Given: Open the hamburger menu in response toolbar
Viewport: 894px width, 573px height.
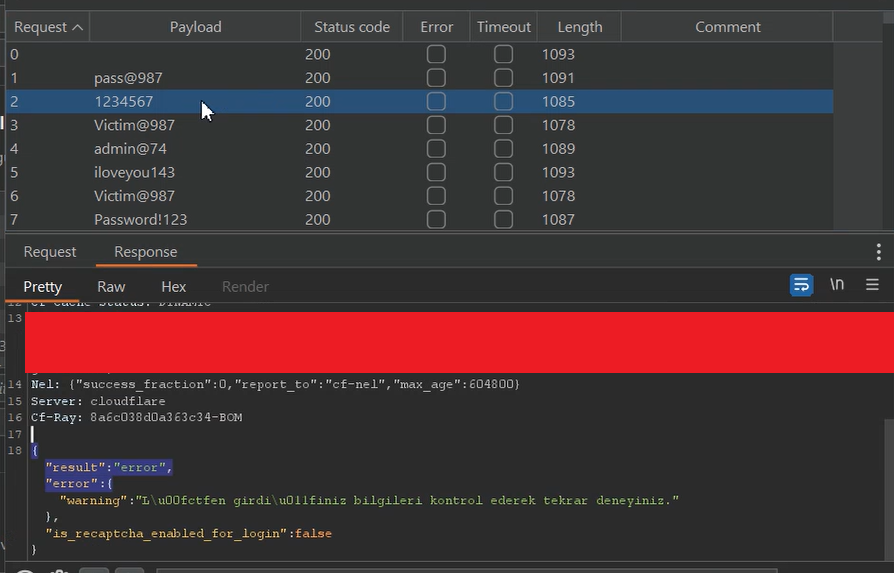Looking at the screenshot, I should tap(872, 285).
